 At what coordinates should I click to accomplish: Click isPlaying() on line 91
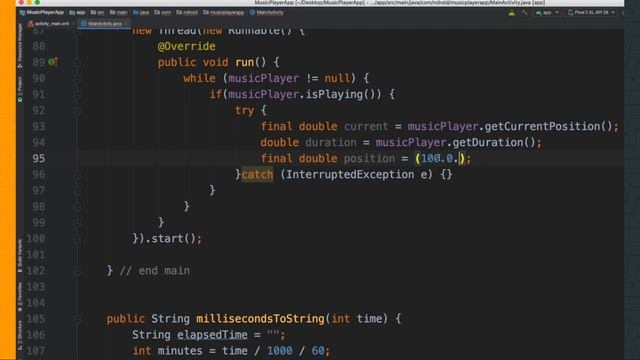[x=343, y=95]
